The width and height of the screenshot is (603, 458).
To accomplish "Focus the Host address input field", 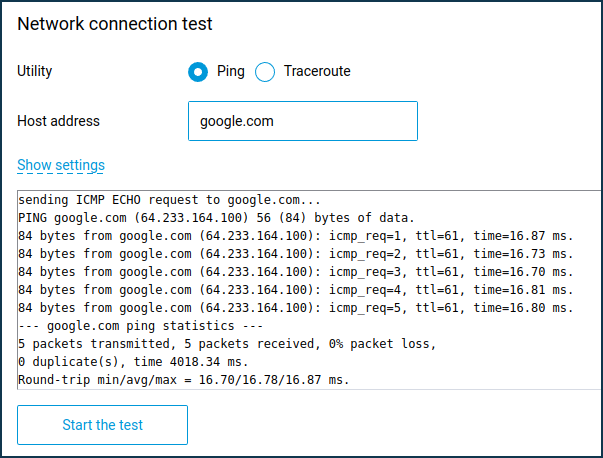I will [x=302, y=121].
